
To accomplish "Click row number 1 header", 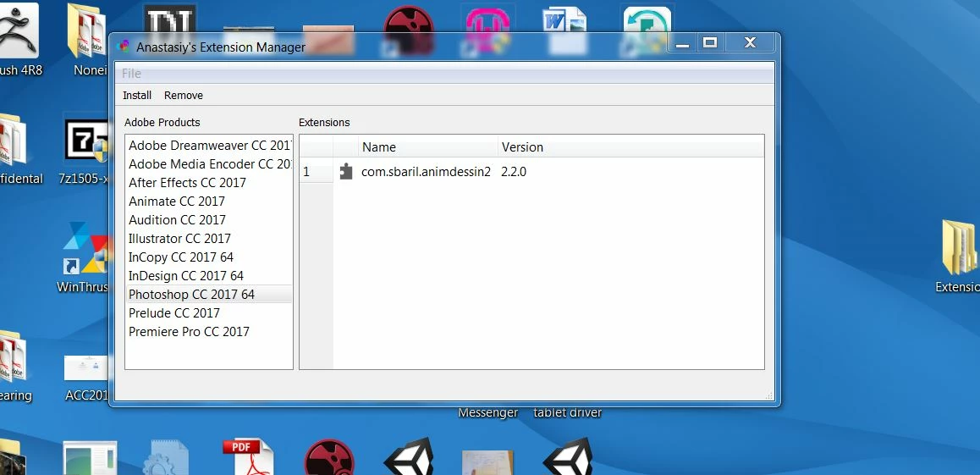I will coord(317,171).
